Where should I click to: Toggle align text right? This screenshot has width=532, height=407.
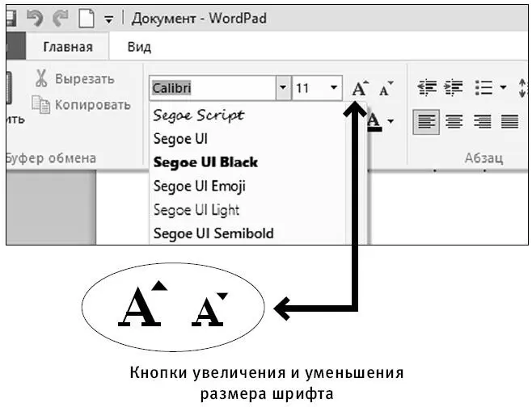click(482, 122)
